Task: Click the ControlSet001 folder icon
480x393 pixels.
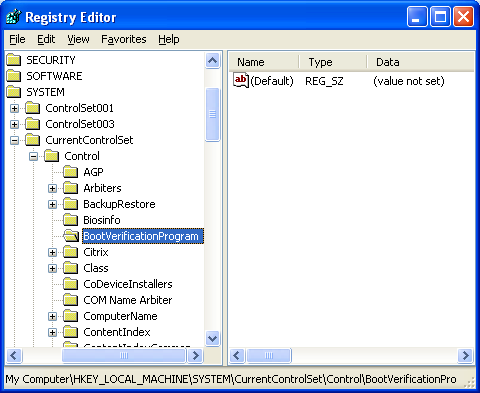Action: 33,108
